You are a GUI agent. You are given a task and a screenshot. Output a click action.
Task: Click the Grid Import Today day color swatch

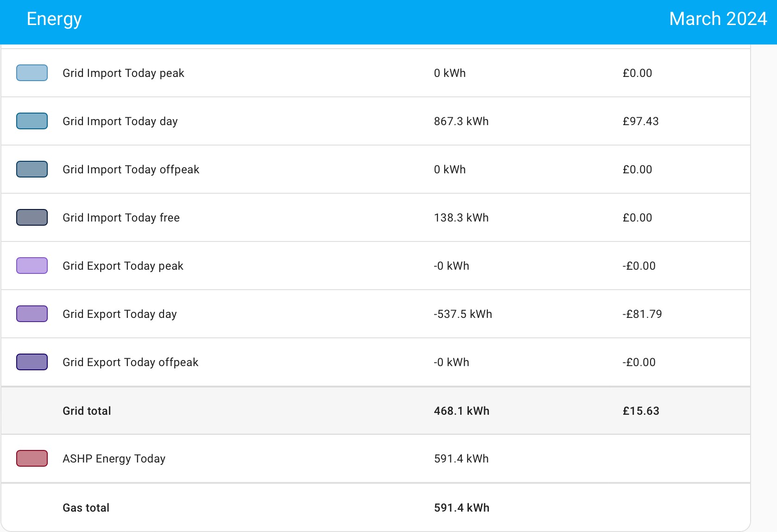[32, 121]
